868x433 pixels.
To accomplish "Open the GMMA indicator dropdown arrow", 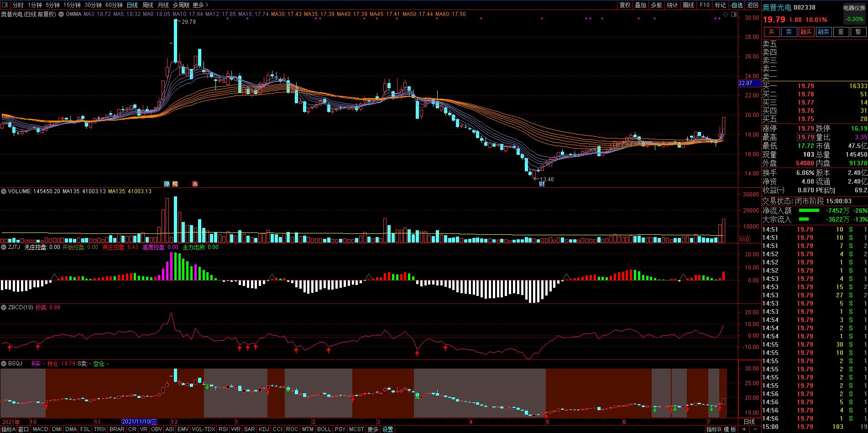I will 61,14.
